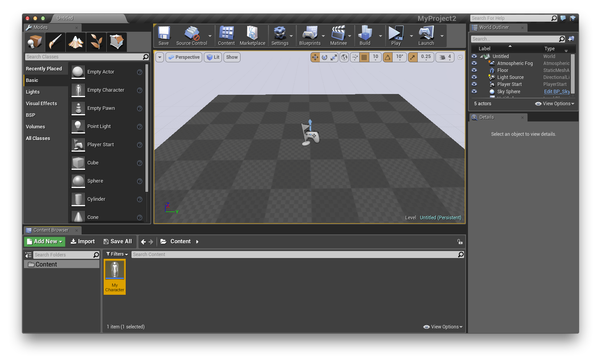Select the Foliage mode icon
The width and height of the screenshot is (601, 364).
tap(96, 42)
